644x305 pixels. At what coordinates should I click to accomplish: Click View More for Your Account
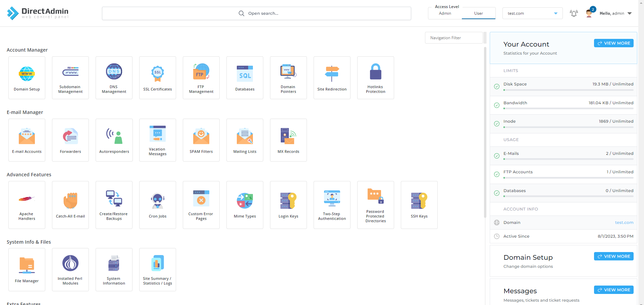click(x=613, y=43)
